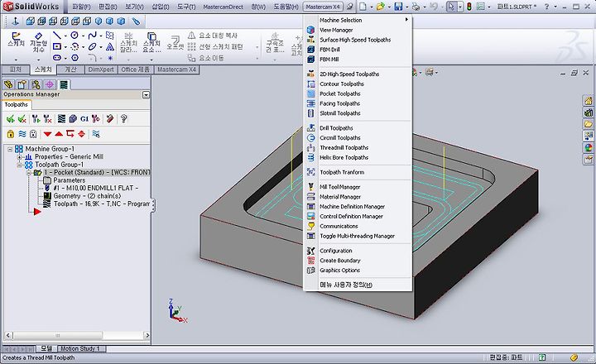The height and width of the screenshot is (364, 596).
Task: Toggle ghost posting icon in Operations Manager
Action: tap(33, 134)
